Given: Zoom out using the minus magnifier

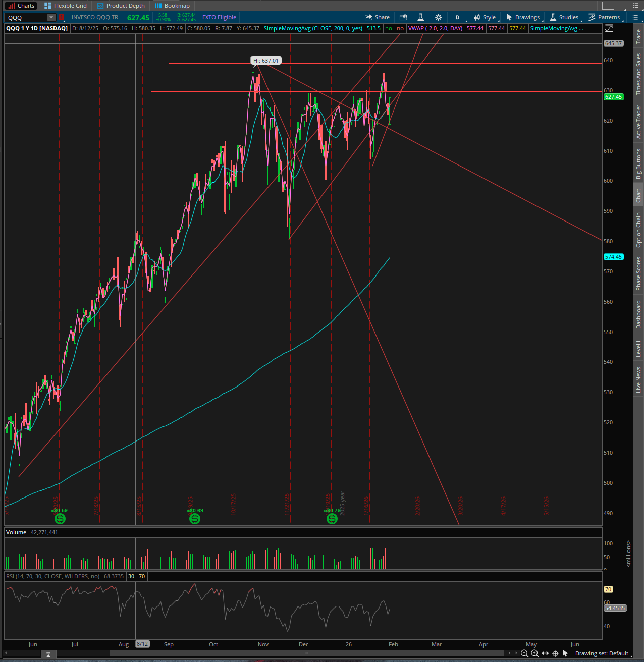Looking at the screenshot, I should click(524, 653).
